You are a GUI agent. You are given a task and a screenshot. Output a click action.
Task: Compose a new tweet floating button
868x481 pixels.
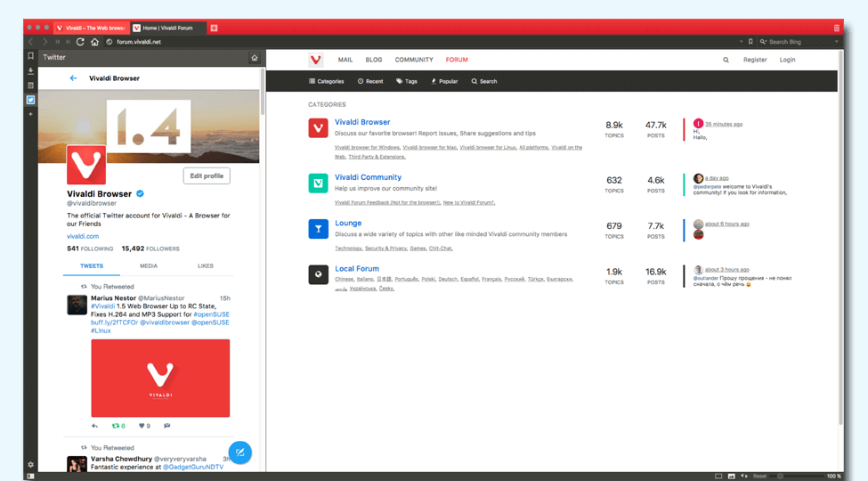click(x=239, y=452)
